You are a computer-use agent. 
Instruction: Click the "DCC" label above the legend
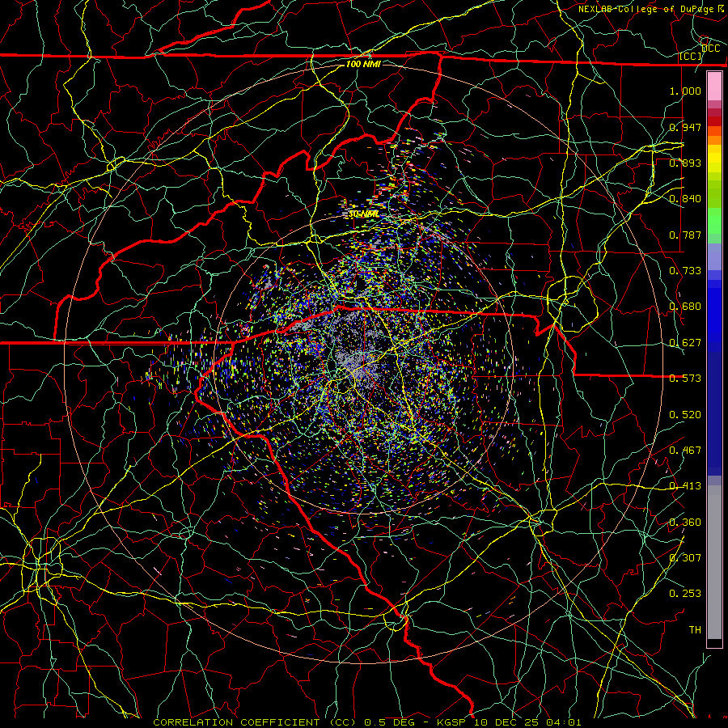(711, 49)
